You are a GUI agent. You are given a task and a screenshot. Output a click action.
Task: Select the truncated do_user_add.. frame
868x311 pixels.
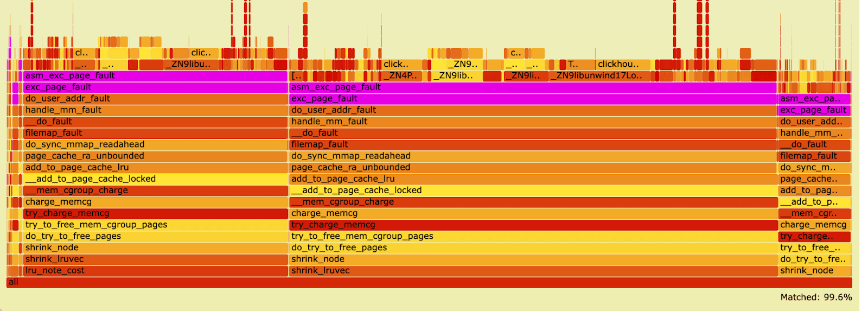pyautogui.click(x=814, y=122)
